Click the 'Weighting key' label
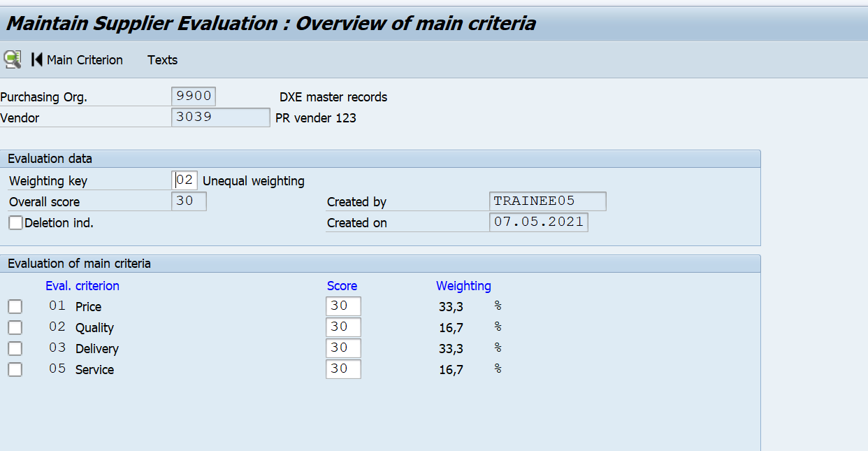The image size is (868, 451). coord(48,181)
